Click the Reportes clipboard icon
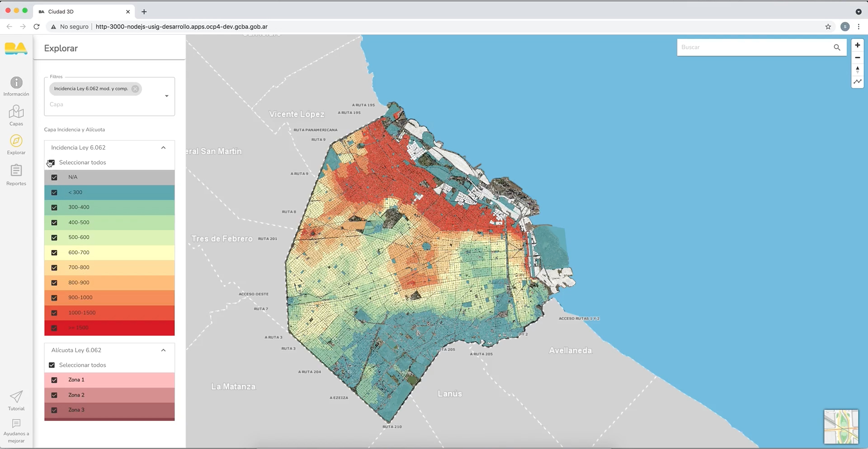 16,170
